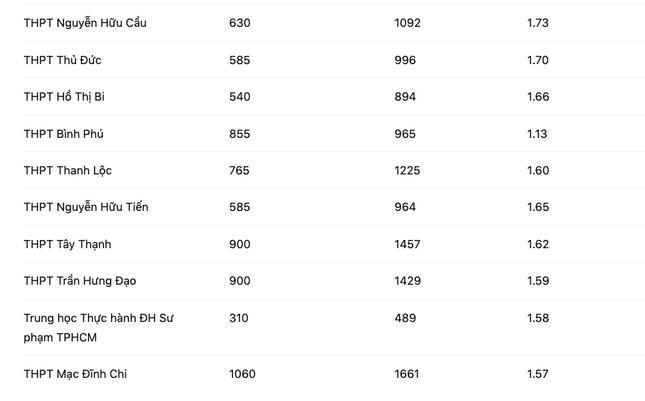Screen dimensions: 645x401
Task: Click the 1457 value for Tây Thạnh
Action: [408, 244]
